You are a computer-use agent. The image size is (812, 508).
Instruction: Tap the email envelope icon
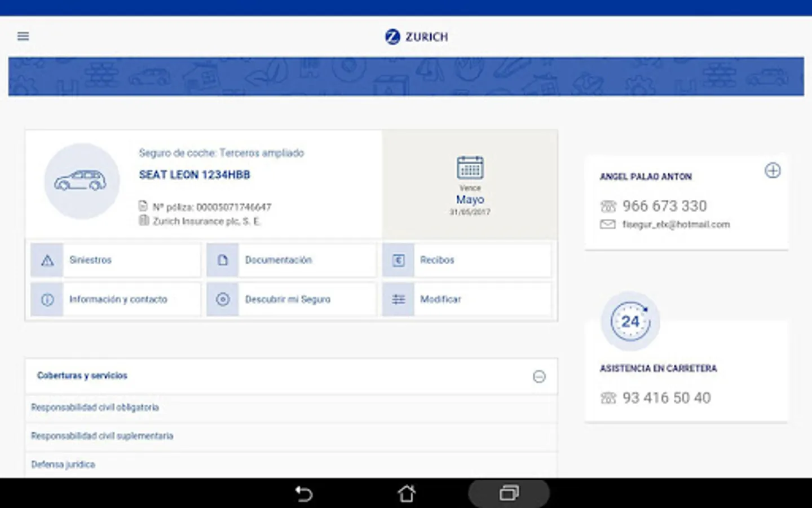pyautogui.click(x=608, y=225)
